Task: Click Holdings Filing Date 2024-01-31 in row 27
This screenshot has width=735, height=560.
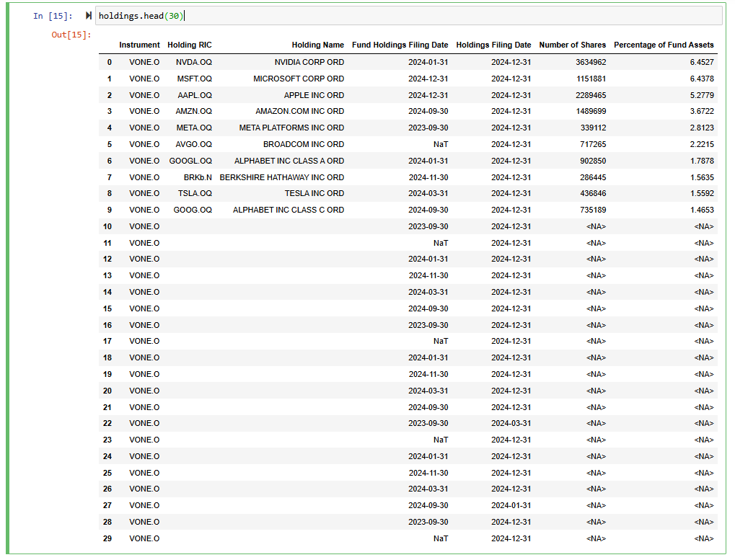Action: pos(511,506)
